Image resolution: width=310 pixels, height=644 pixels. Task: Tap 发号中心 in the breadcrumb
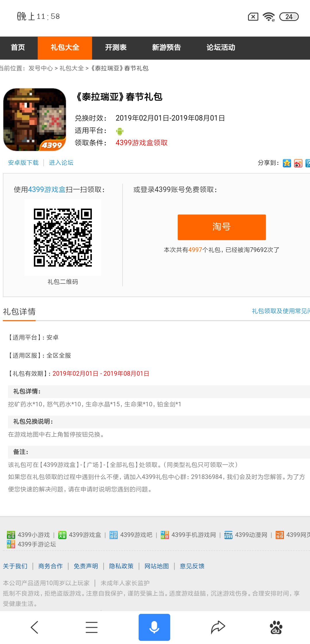pos(41,68)
